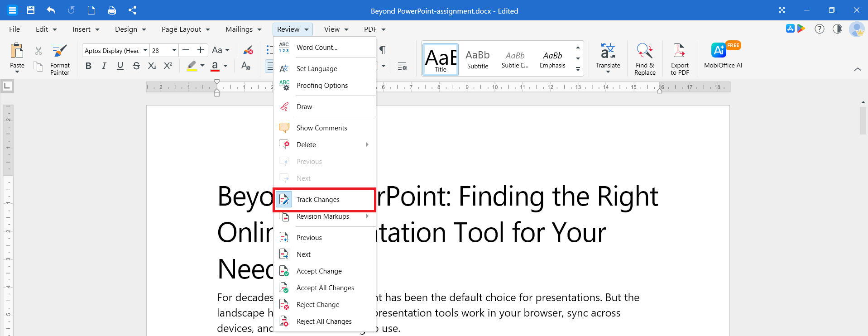Image resolution: width=868 pixels, height=336 pixels.
Task: Toggle Bold formatting
Action: coord(88,66)
